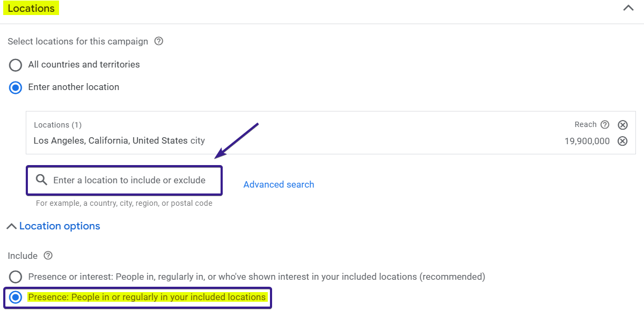Click the 'Reach' column label
644x313 pixels.
[585, 124]
